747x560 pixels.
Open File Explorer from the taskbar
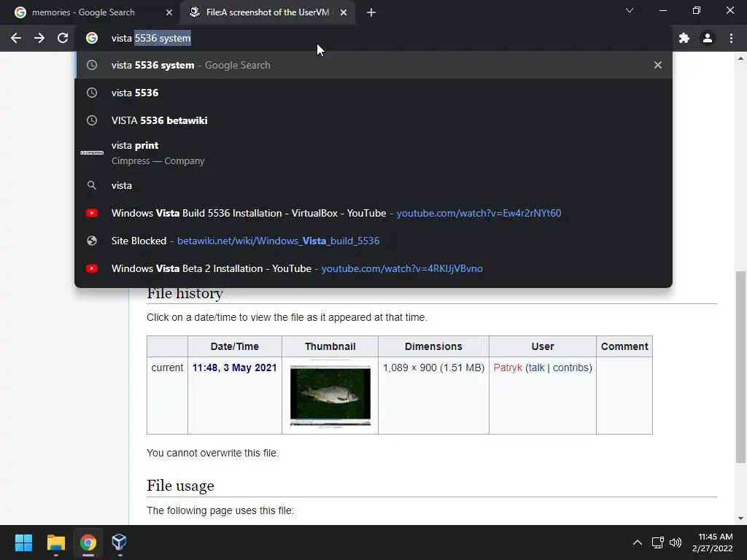tap(55, 542)
